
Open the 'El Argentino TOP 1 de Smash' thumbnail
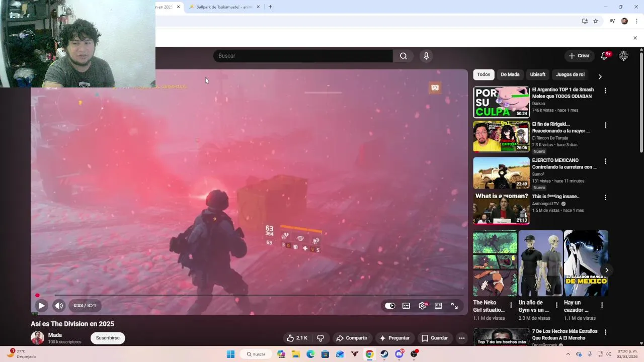[501, 102]
